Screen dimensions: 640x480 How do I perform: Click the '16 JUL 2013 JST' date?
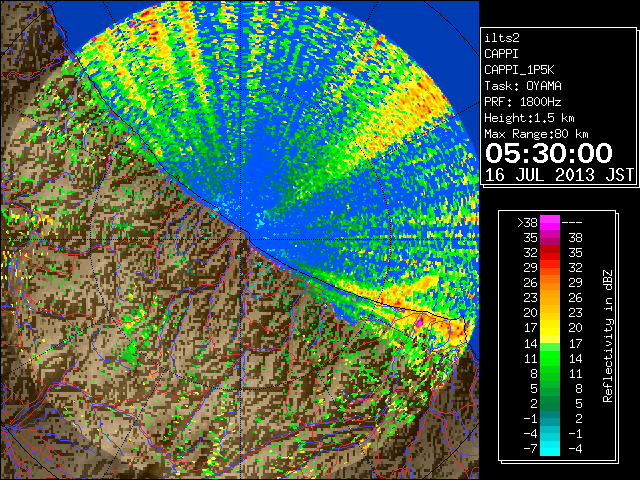coord(559,175)
